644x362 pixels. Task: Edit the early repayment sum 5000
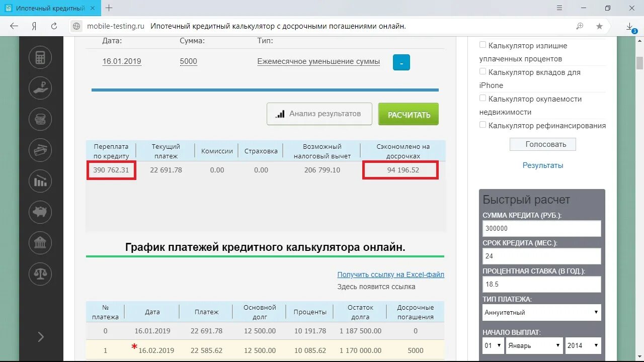coord(188,61)
